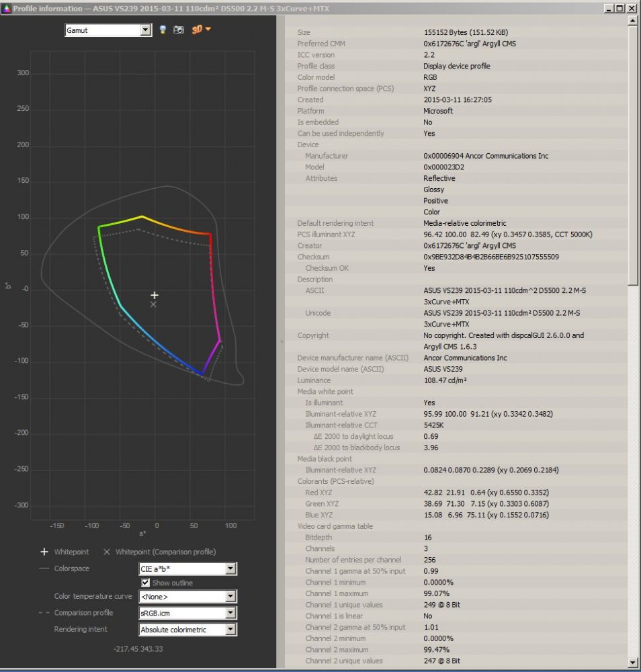Click the X comparison whitepoint marker in the graph
Screen dimensions: 641x672
[153, 304]
